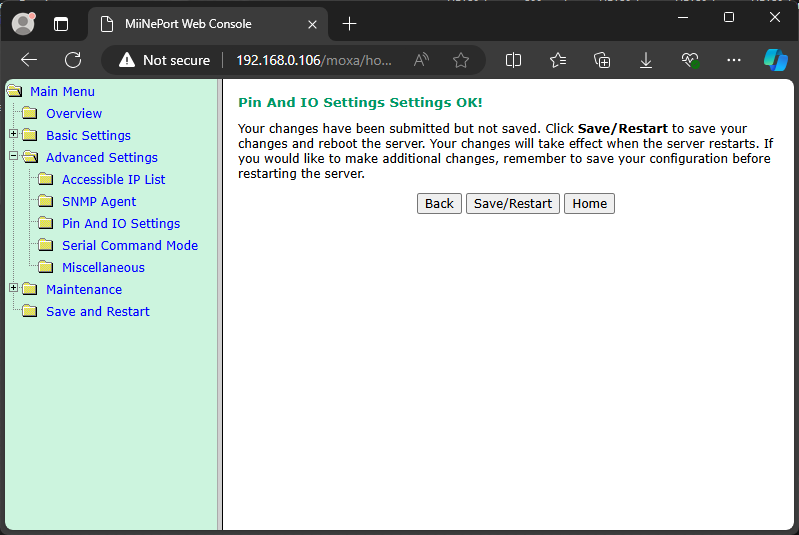Open a new browser tab
Viewport: 799px width, 535px height.
349,23
